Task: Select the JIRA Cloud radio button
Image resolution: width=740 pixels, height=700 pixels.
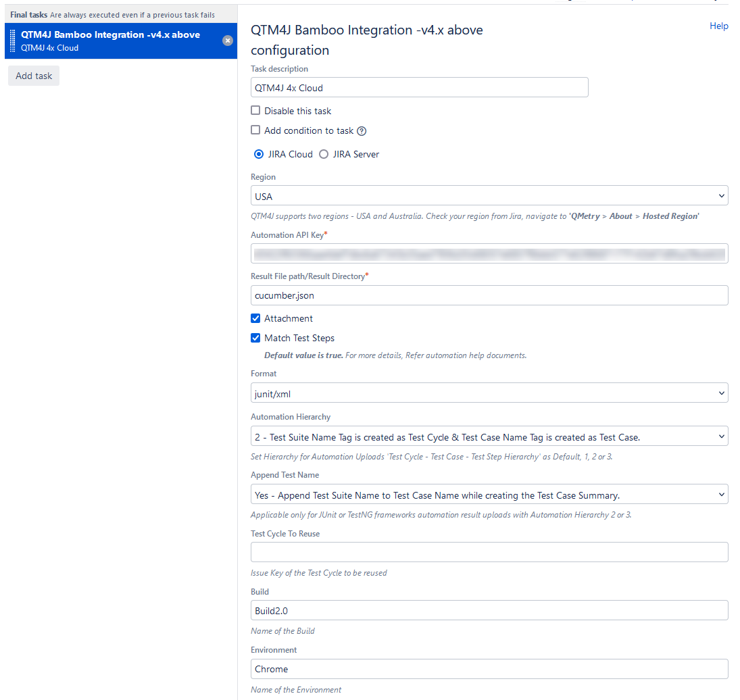Action: pos(259,154)
